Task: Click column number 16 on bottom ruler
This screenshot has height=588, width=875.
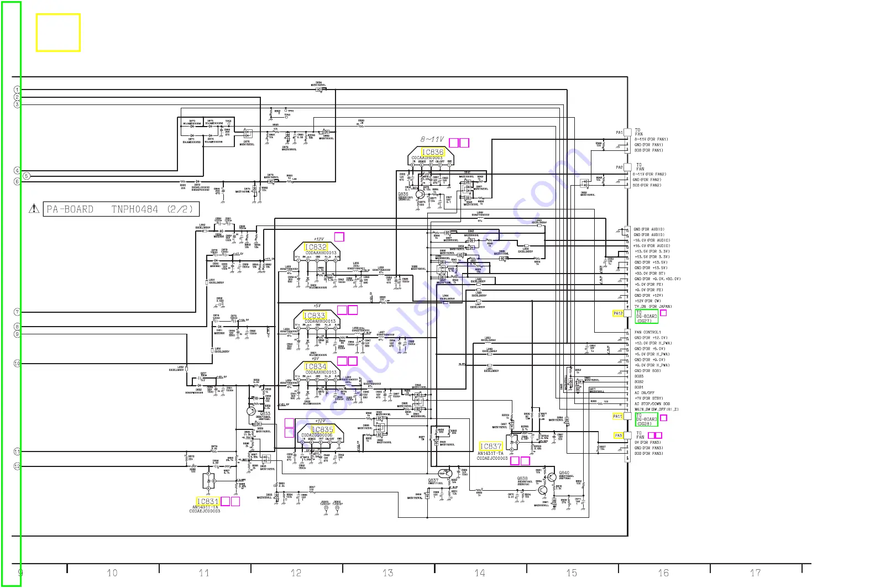Action: tap(663, 573)
